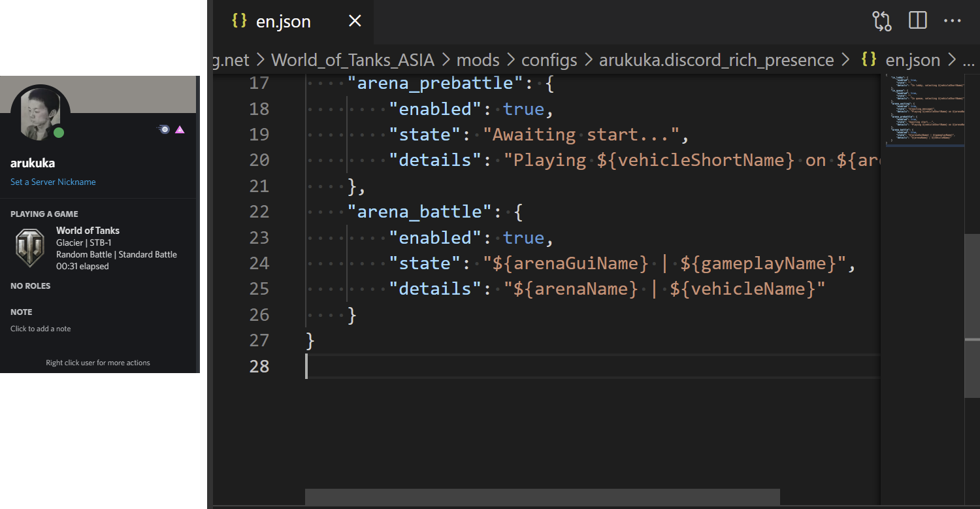Expand the configs breadcrumb folder

coord(549,60)
